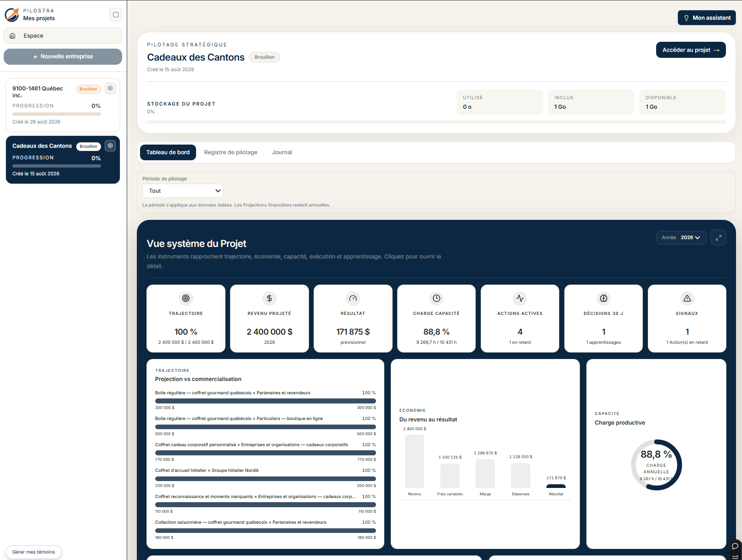Open the Charge capacité 88,8 % card

pos(436,319)
